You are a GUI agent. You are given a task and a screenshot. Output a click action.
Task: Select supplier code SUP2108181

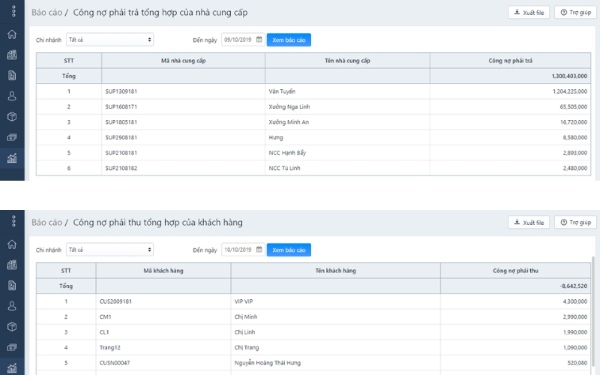(121, 153)
